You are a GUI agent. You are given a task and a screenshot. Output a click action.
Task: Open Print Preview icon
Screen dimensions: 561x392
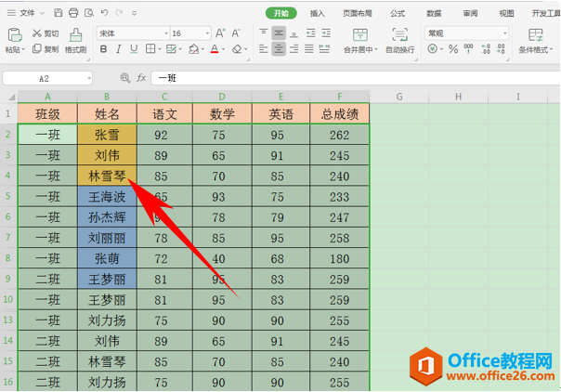[89, 13]
